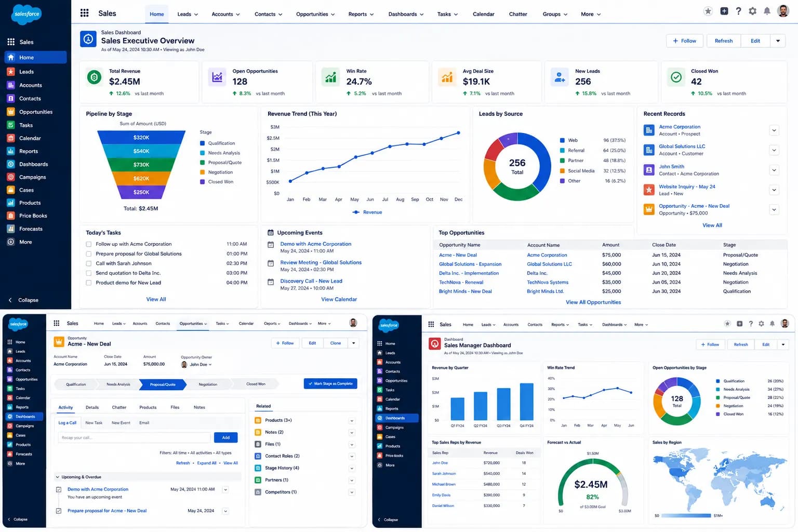The image size is (798, 532).
Task: Click Mark Stage as Complete button
Action: tap(330, 384)
